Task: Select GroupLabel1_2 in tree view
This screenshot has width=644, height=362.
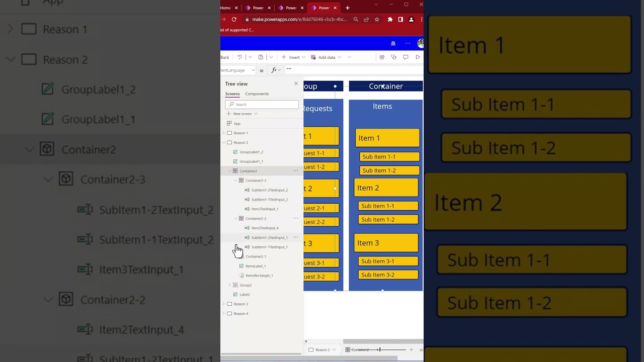Action: coord(251,152)
